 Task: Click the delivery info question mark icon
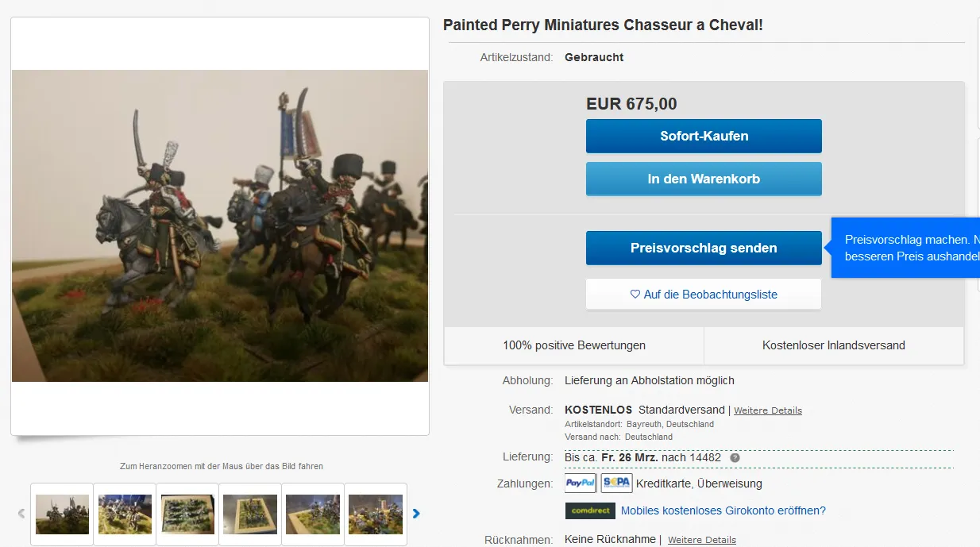(735, 458)
